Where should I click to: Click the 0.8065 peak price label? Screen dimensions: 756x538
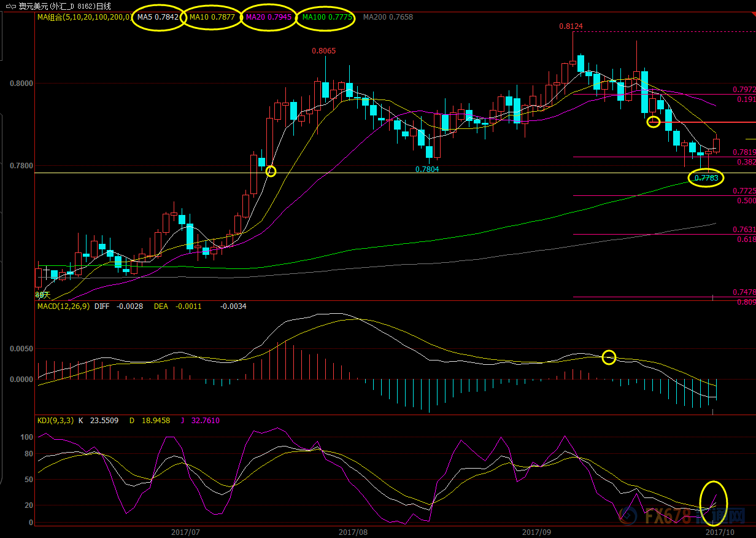point(323,51)
